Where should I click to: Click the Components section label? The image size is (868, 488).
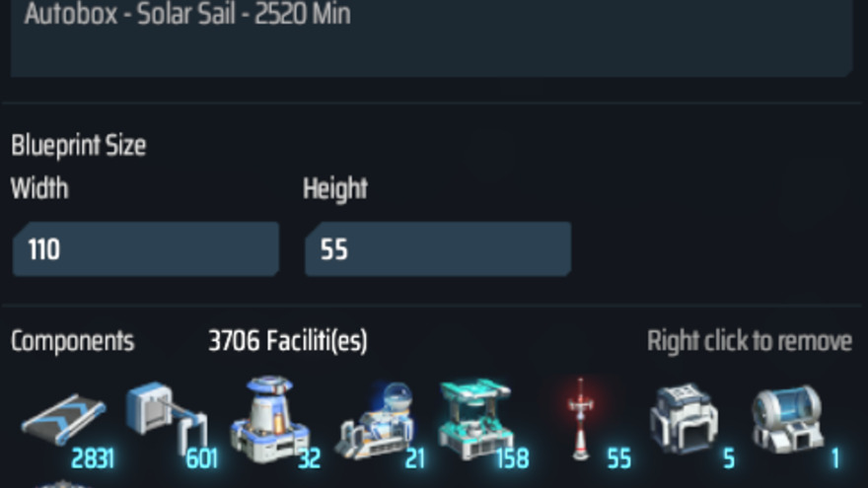73,341
